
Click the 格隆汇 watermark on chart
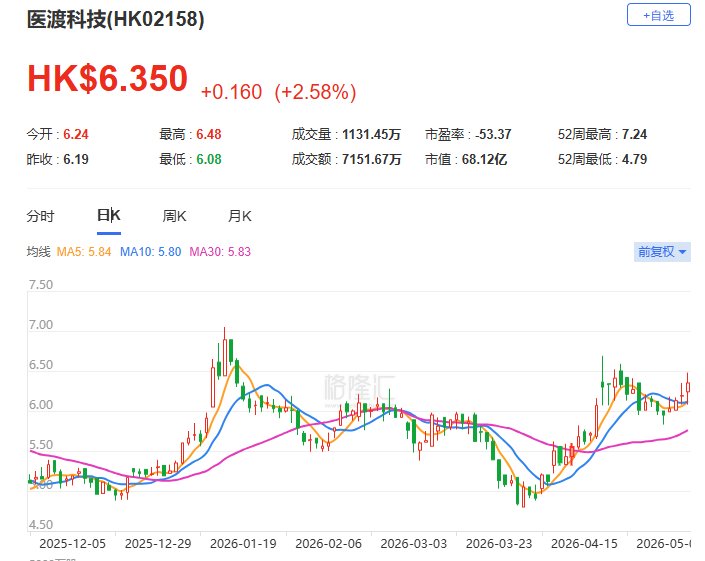(x=359, y=387)
